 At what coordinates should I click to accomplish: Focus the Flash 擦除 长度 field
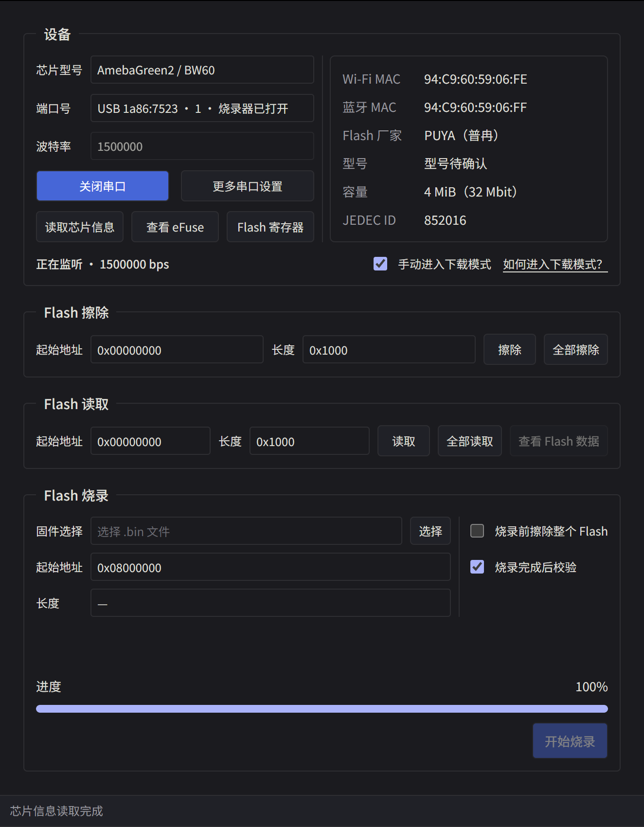pyautogui.click(x=389, y=349)
